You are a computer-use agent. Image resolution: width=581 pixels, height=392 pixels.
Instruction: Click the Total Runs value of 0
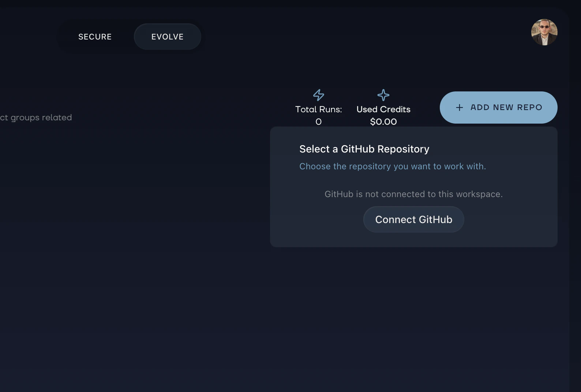tap(319, 122)
